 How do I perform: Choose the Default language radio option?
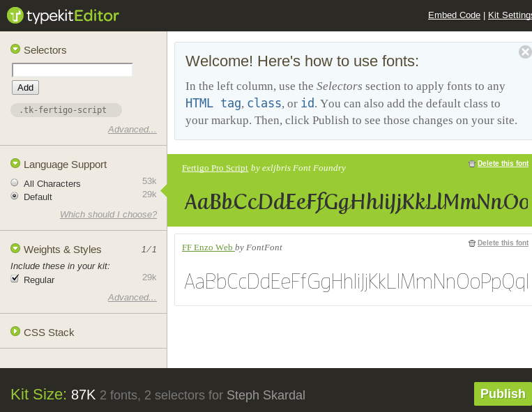point(14,196)
